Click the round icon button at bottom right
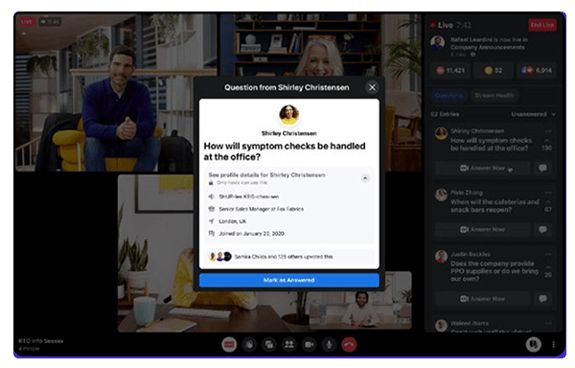 (x=534, y=345)
